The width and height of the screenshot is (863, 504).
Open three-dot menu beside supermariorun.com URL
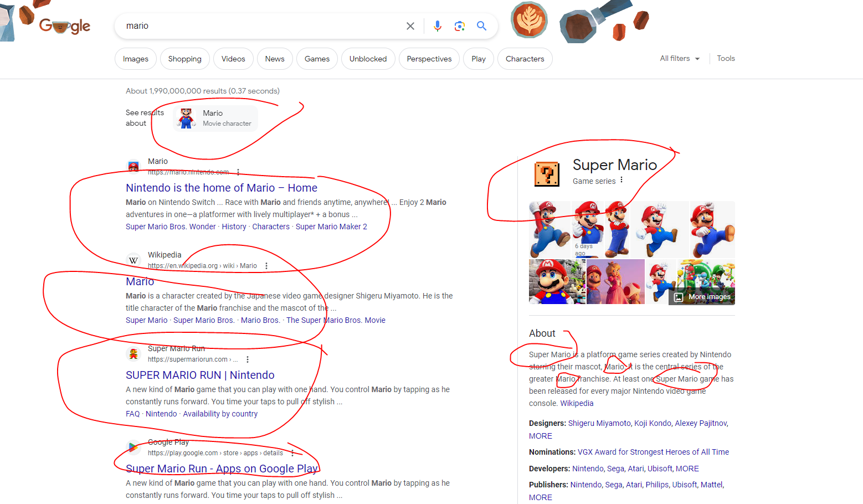click(248, 359)
